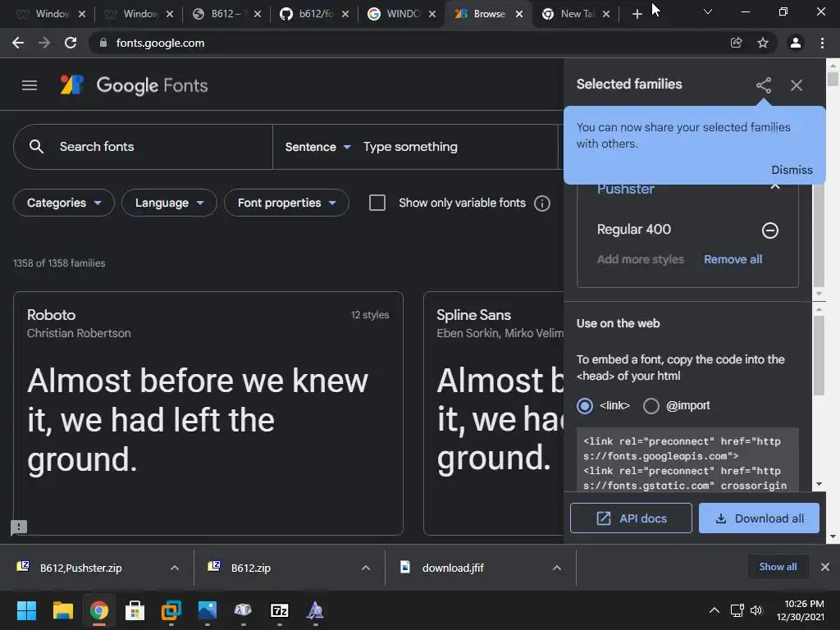Open the Sentence preview type dropdown
Screen dimensions: 840x630
[x=317, y=147]
